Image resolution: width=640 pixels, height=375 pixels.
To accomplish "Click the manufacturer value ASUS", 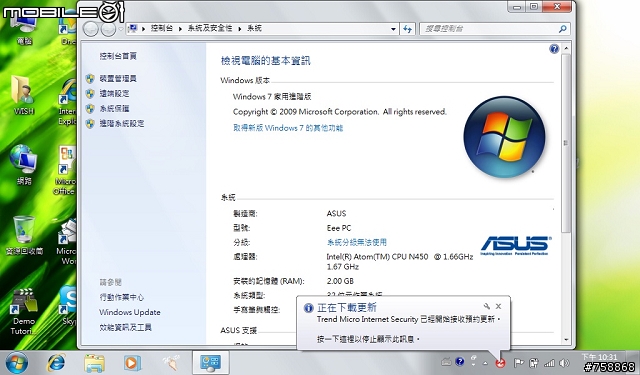I will [336, 213].
